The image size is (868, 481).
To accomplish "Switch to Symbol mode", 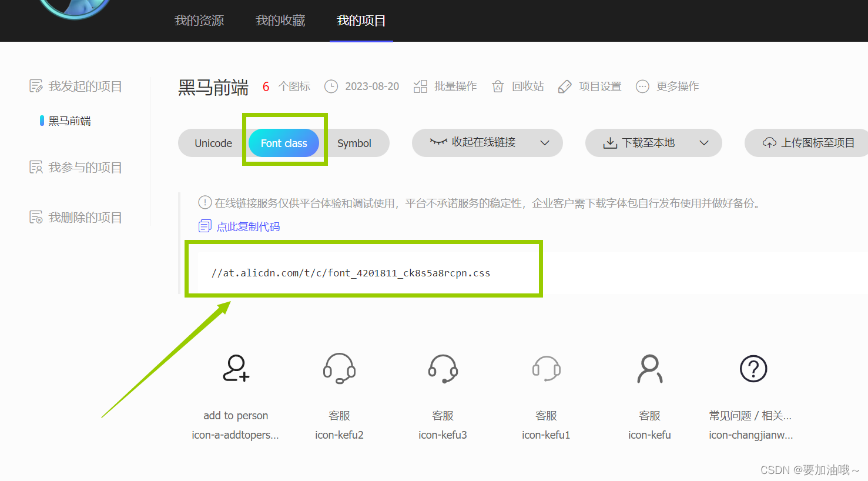I will click(354, 143).
